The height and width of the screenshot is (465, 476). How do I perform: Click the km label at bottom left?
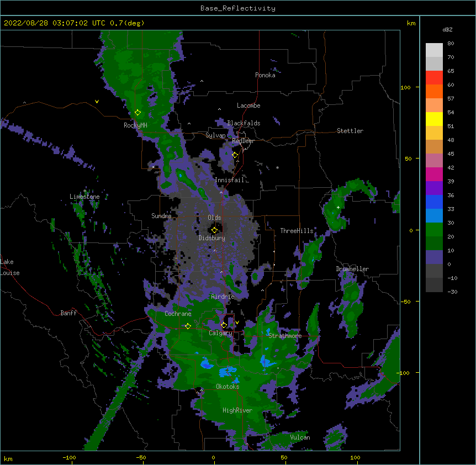click(x=8, y=459)
